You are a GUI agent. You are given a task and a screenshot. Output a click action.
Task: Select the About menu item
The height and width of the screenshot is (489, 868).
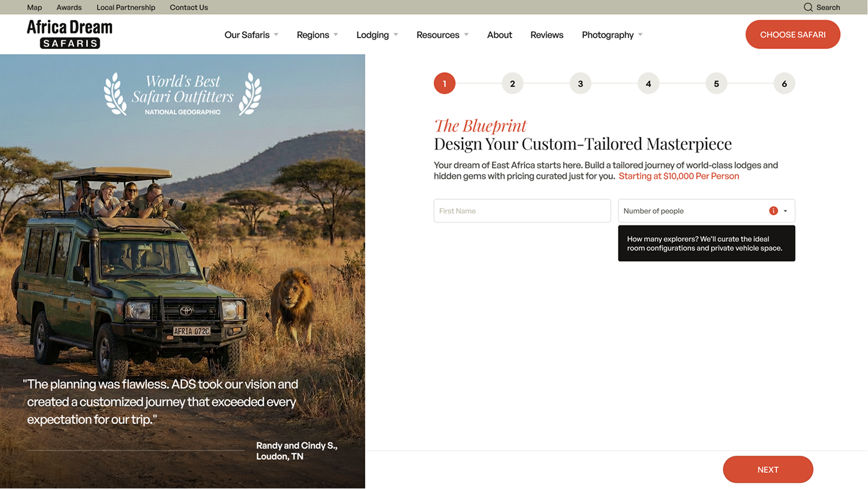[x=499, y=34]
